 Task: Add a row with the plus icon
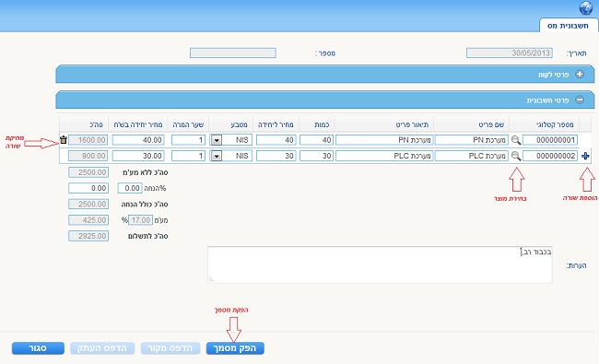point(585,156)
